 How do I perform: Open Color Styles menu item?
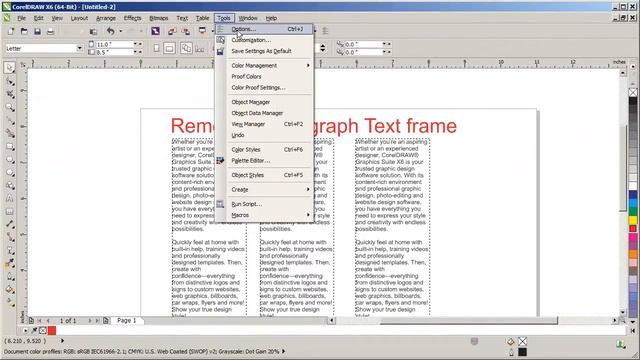click(x=265, y=149)
